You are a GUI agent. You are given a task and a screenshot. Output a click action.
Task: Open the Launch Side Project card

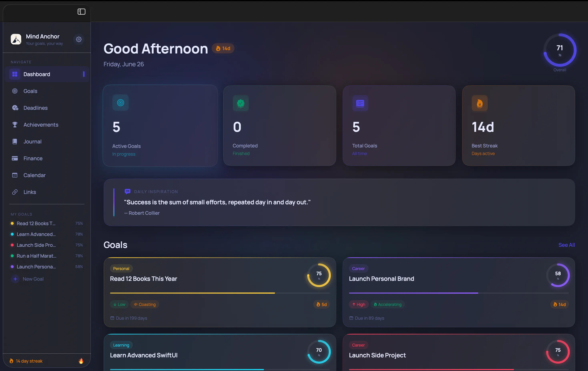click(x=459, y=352)
